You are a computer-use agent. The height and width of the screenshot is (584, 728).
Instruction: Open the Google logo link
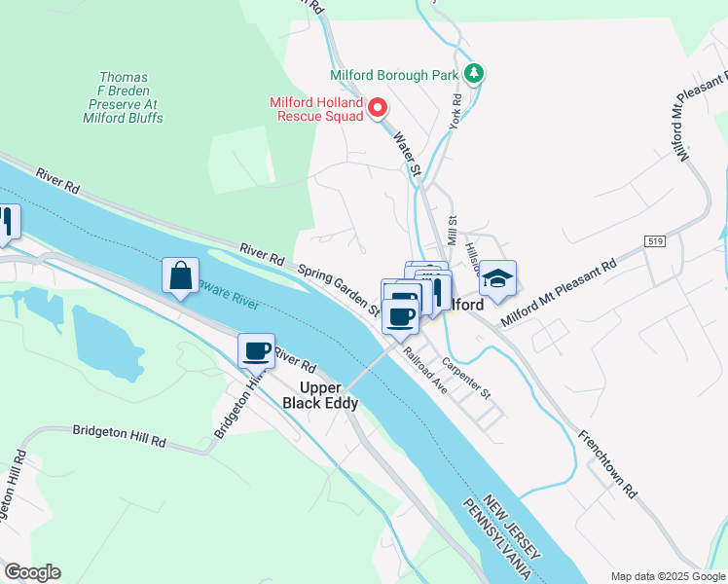tap(32, 572)
